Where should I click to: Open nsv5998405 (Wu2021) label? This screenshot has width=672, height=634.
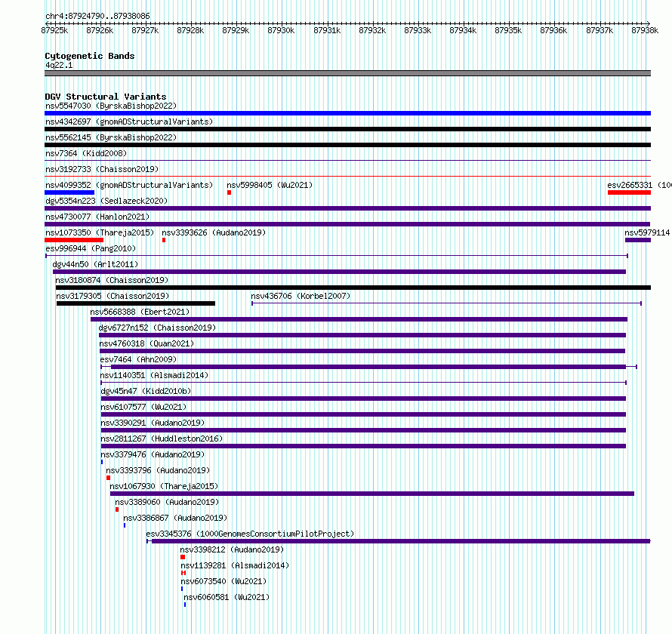point(270,185)
